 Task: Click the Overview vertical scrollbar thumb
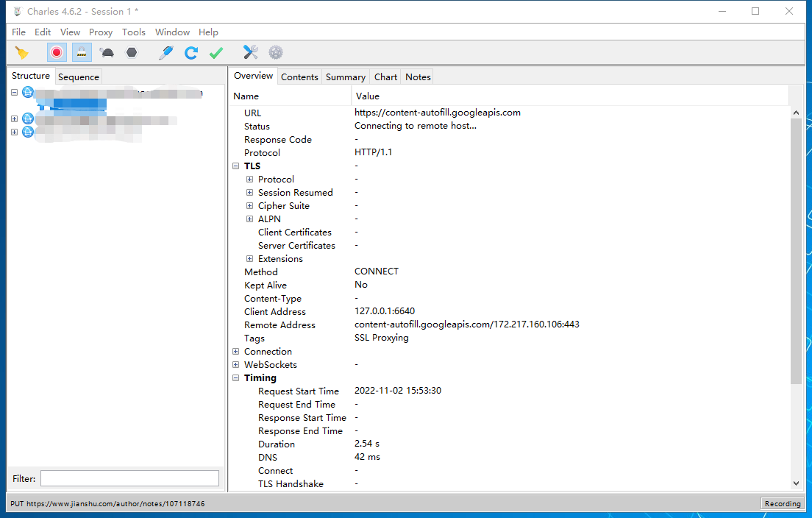pos(796,251)
